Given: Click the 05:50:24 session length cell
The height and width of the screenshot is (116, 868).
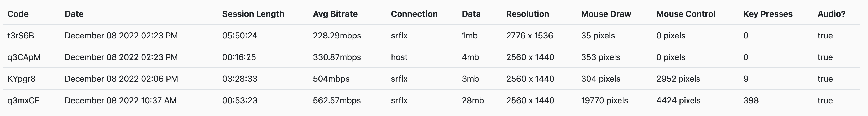Looking at the screenshot, I should point(239,36).
